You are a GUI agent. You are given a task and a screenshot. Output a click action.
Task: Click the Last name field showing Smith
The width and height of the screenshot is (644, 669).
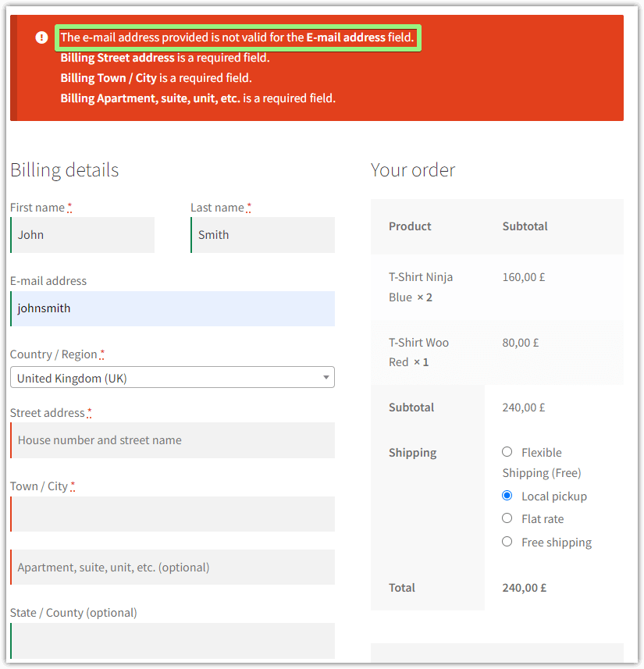tap(262, 234)
